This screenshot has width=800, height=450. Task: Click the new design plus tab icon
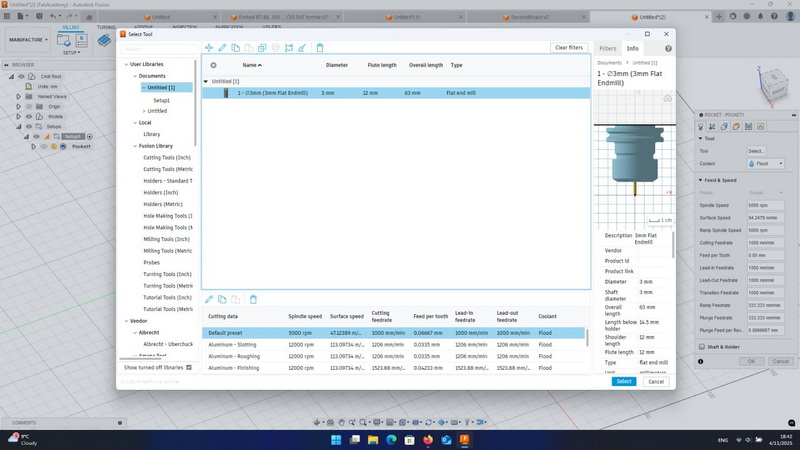tap(719, 16)
